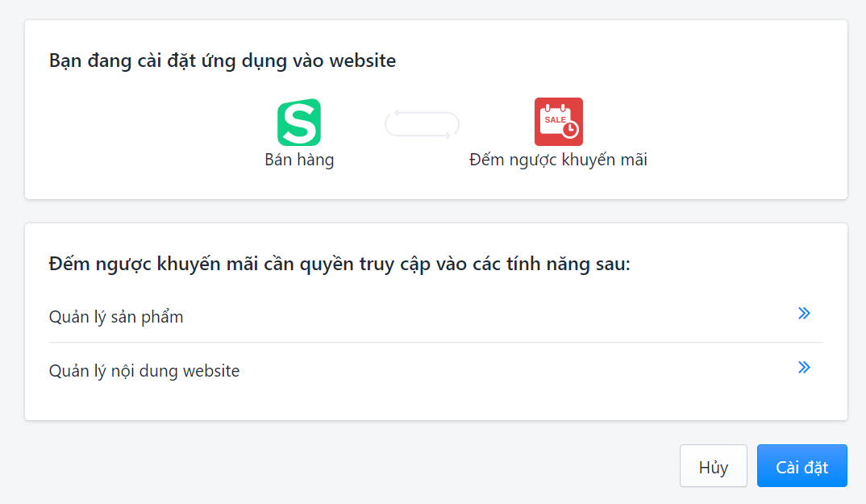Expand the Quản lý nội dung website permission details
866x504 pixels.
point(804,367)
